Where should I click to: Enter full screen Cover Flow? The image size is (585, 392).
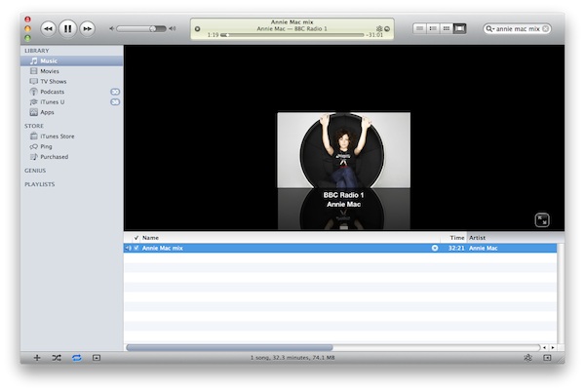[542, 219]
